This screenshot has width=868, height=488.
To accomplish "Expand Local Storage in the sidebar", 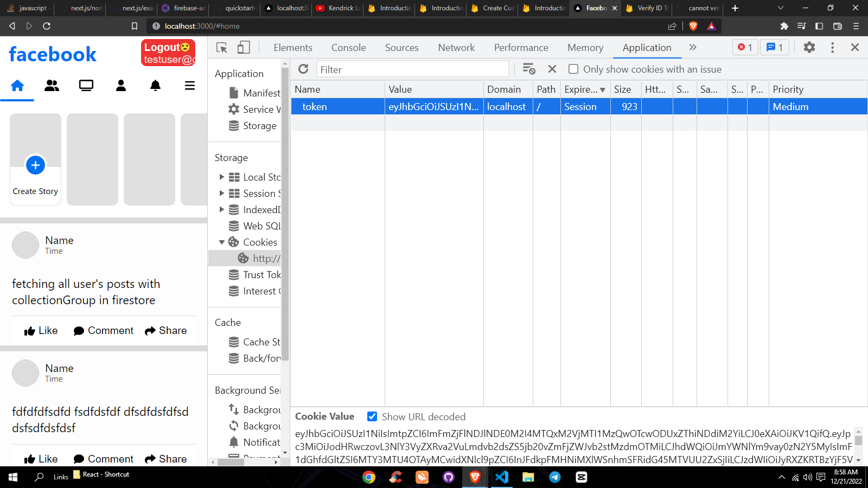I will click(221, 177).
